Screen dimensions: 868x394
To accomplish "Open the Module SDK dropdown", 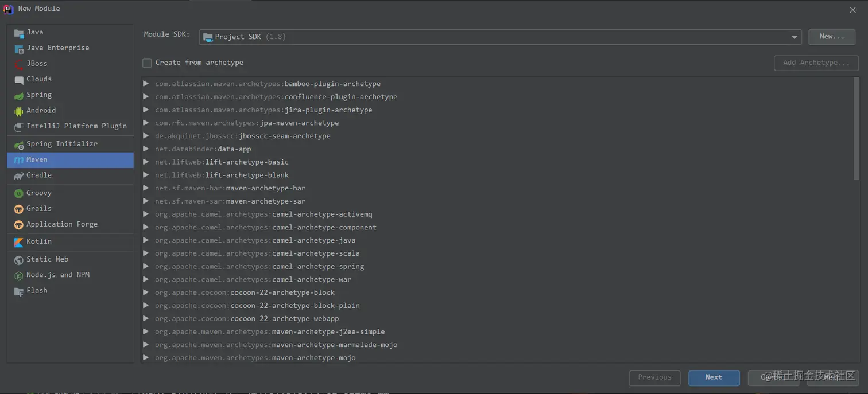I will click(x=500, y=37).
